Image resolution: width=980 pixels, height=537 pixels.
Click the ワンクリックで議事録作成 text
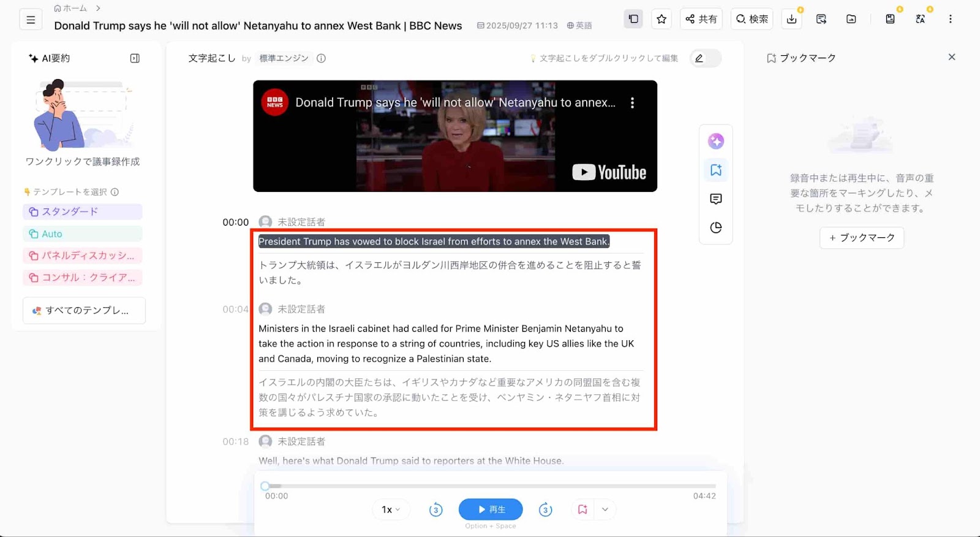83,161
